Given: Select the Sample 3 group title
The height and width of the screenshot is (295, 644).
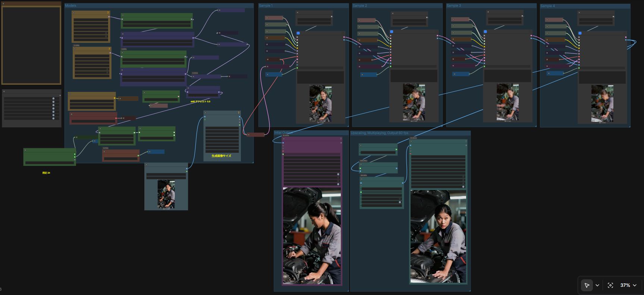Looking at the screenshot, I should 454,6.
